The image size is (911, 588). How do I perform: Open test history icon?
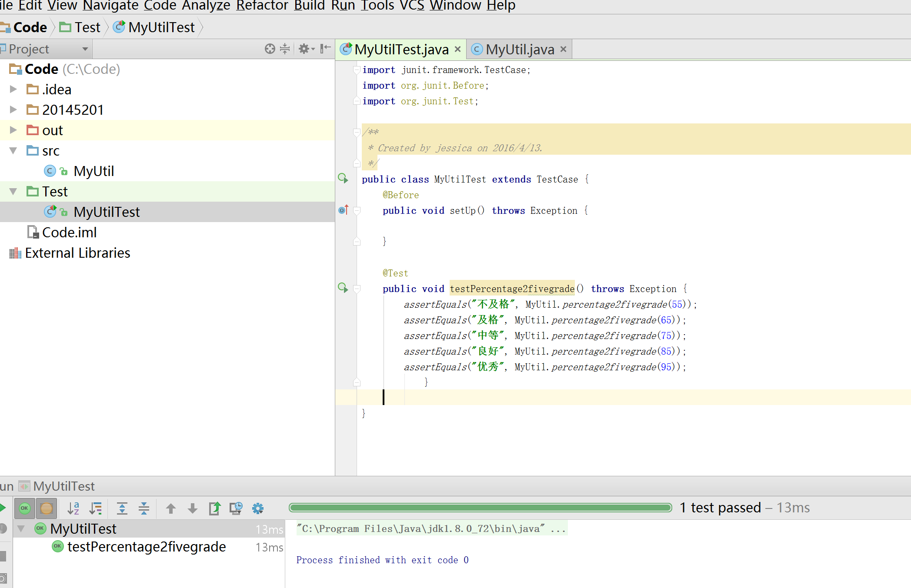pyautogui.click(x=236, y=508)
